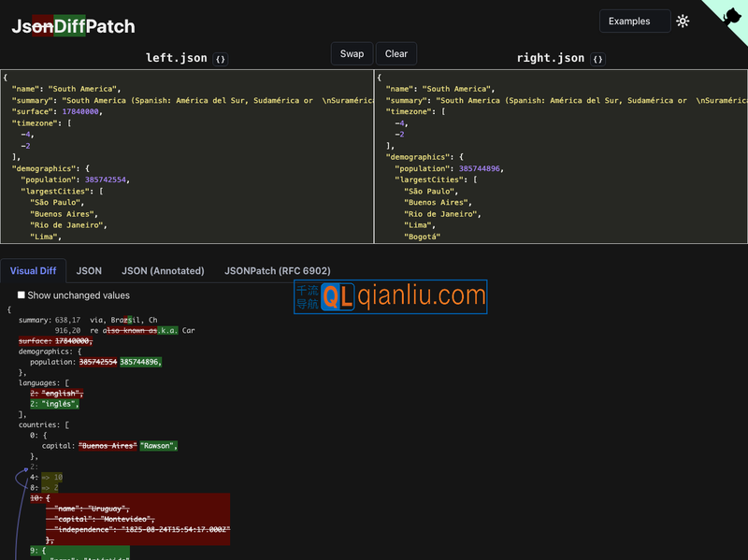Open the GitHub corner octocat link
The height and width of the screenshot is (560, 748).
[x=729, y=16]
